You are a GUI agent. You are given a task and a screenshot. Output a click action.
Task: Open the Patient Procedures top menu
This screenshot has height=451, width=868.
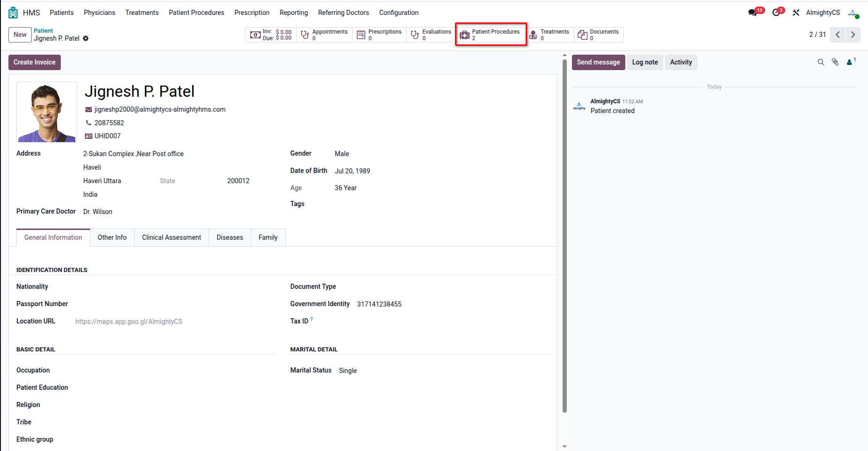pos(196,13)
